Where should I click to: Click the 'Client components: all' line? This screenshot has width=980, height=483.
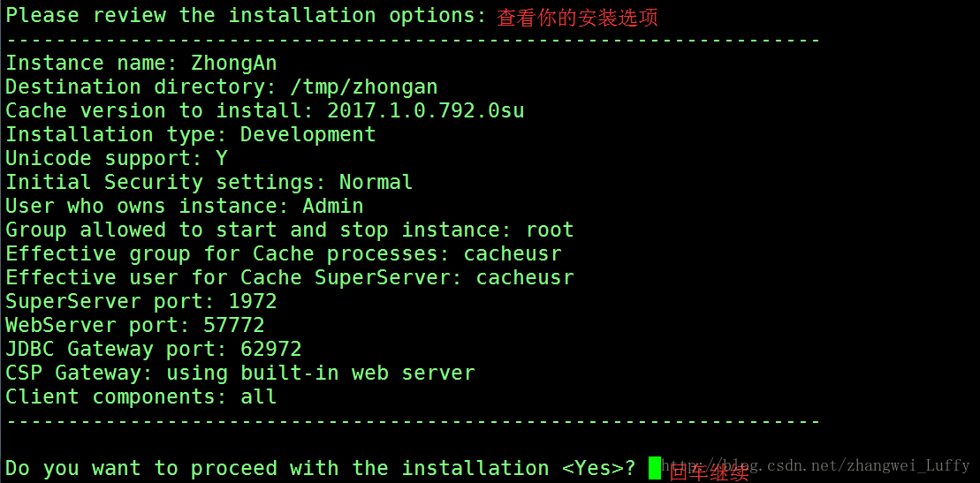coord(141,396)
